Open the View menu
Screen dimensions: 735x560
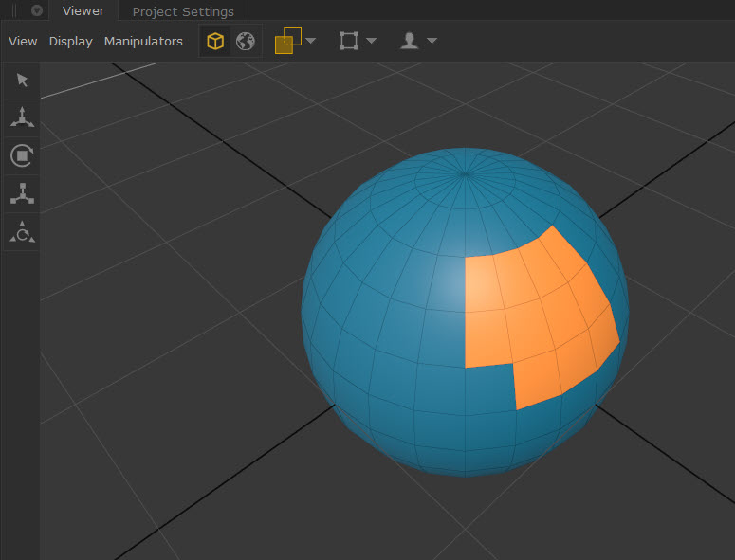pos(23,42)
